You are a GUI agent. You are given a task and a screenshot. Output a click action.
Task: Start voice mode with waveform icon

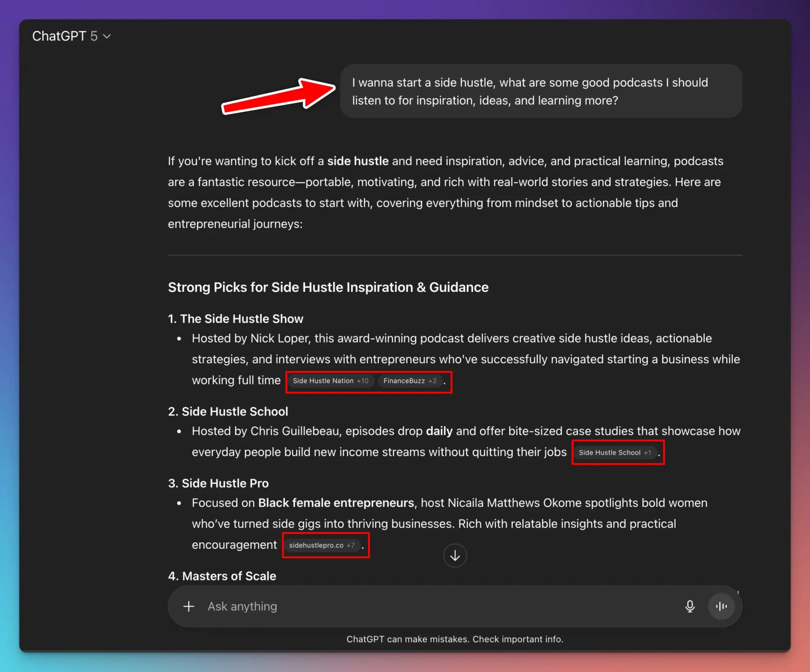click(721, 606)
